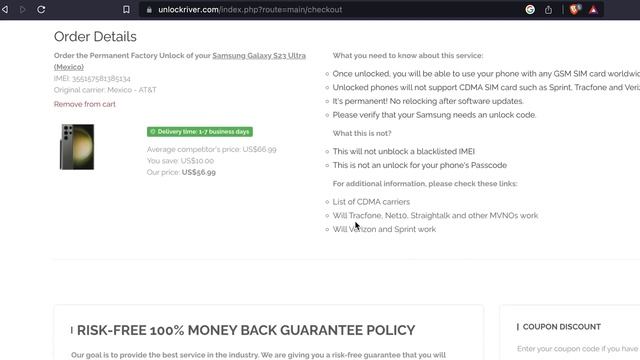Open the Brave Rewards triangle icon
The height and width of the screenshot is (360, 640).
(x=593, y=9)
